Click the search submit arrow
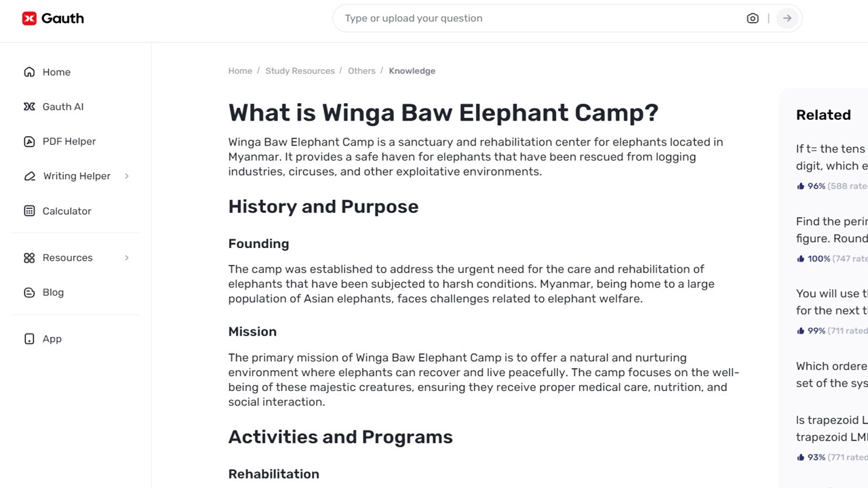The image size is (868, 488). coord(787,18)
